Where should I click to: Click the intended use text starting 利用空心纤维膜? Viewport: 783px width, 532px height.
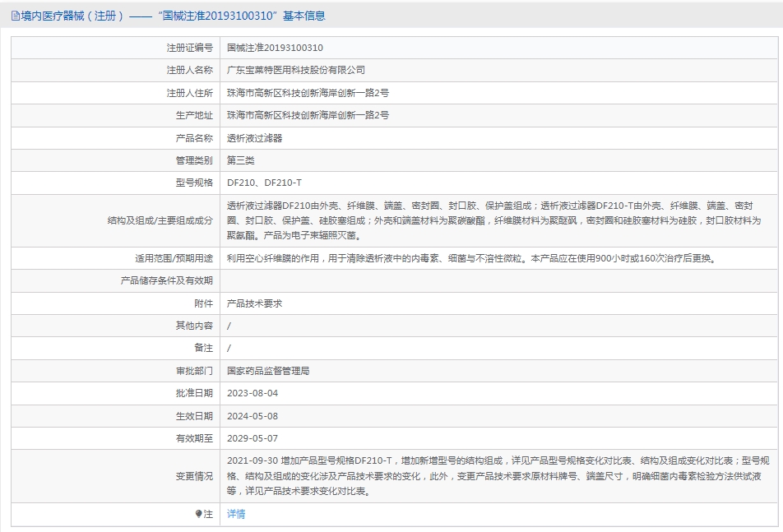(472, 258)
